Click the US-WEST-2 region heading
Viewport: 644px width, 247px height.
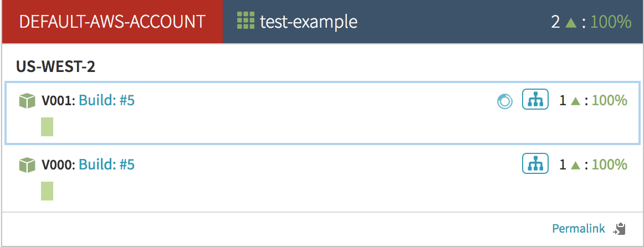(55, 67)
